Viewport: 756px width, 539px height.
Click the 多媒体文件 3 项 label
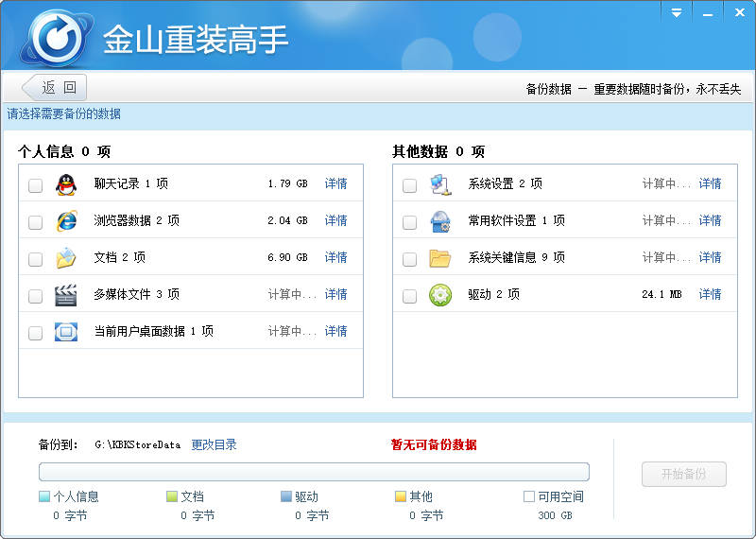click(x=136, y=294)
